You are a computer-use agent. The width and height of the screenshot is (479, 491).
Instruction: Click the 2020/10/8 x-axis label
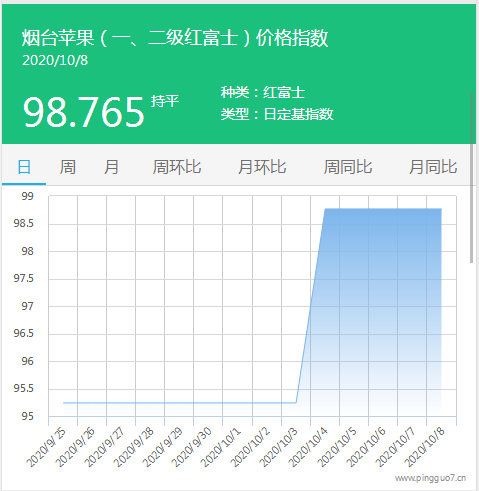pos(425,448)
